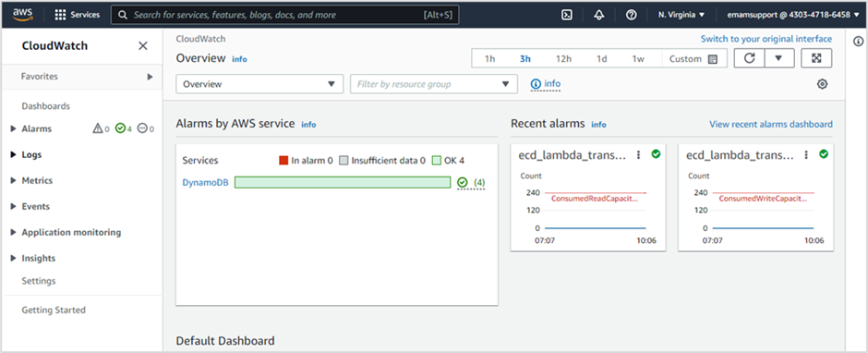Viewport: 868px width, 353px height.
Task: Expand the Events section
Action: coord(13,207)
